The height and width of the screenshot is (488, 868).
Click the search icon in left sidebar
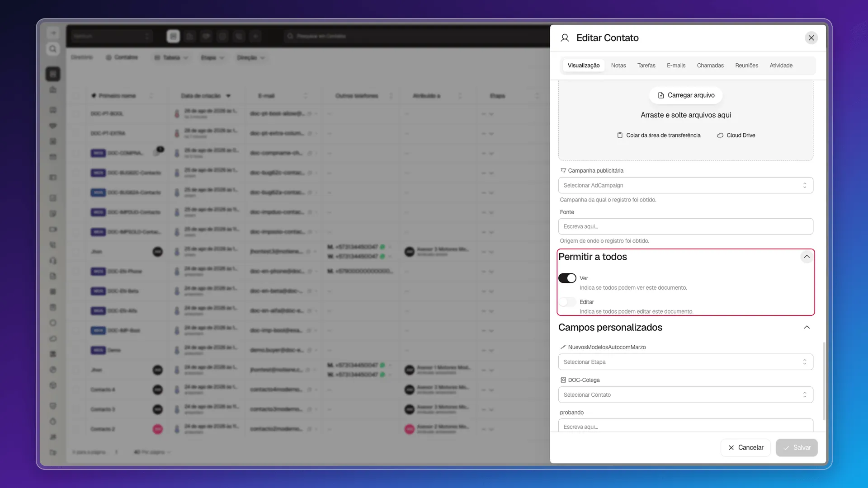click(x=53, y=49)
